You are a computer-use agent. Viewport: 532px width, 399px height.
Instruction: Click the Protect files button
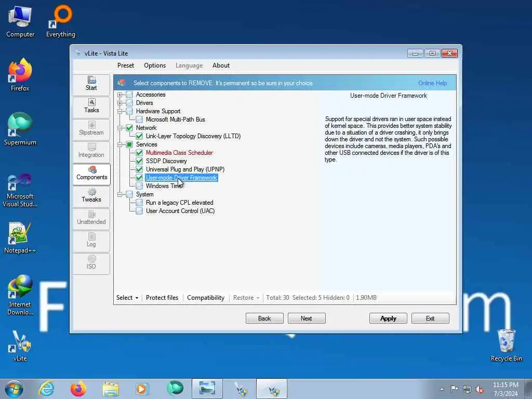(162, 298)
